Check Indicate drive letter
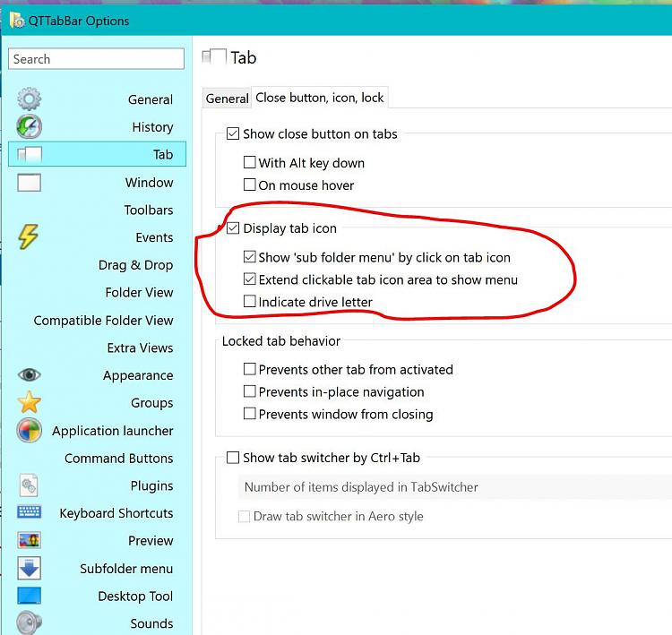672x635 pixels. point(249,301)
